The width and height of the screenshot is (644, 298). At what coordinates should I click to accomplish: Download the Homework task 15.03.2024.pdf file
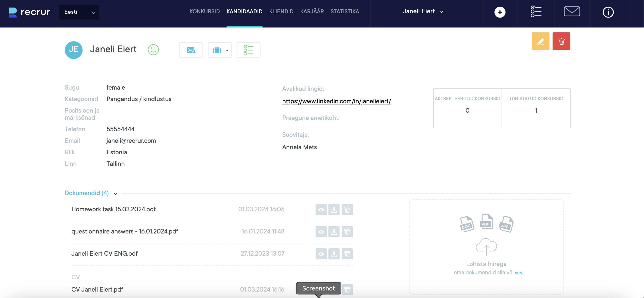(334, 210)
